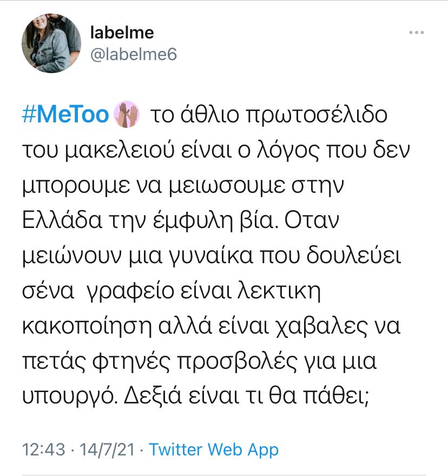Viewport: 448px width, 476px height.
Task: Open the tweet's three-dot more options menu
Action: (416, 32)
